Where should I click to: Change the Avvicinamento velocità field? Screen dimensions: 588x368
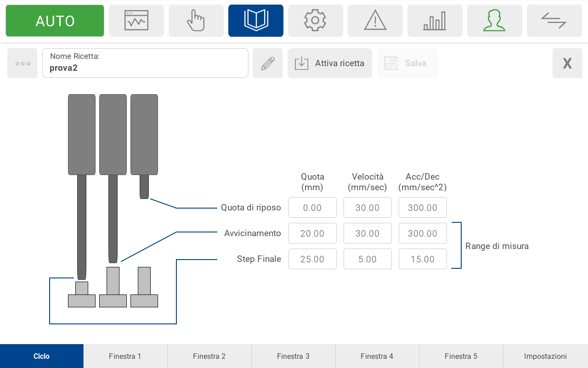tap(367, 233)
